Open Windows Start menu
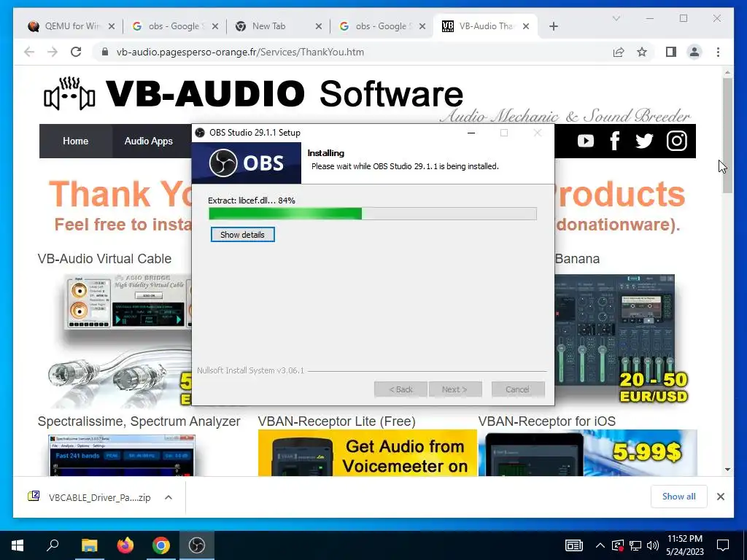Viewport: 747px width, 560px height. [18, 545]
